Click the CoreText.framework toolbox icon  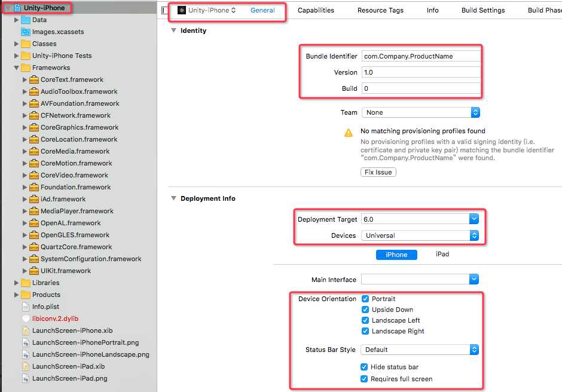click(34, 79)
